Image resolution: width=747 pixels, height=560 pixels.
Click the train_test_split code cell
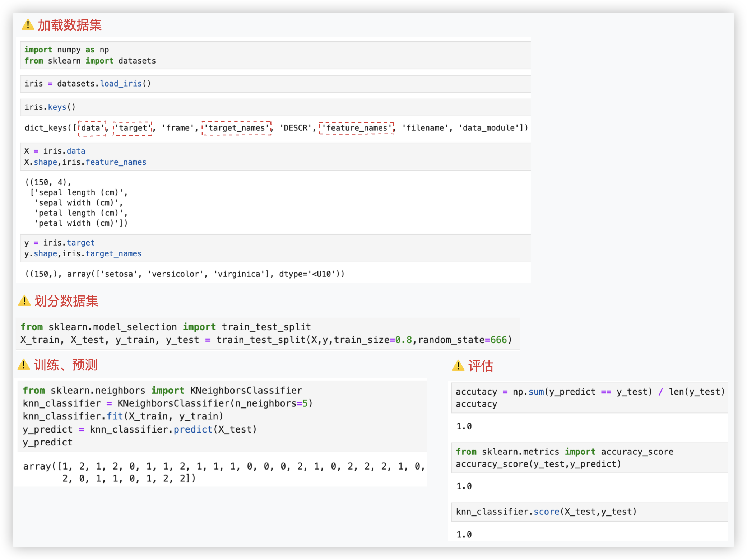point(267,333)
